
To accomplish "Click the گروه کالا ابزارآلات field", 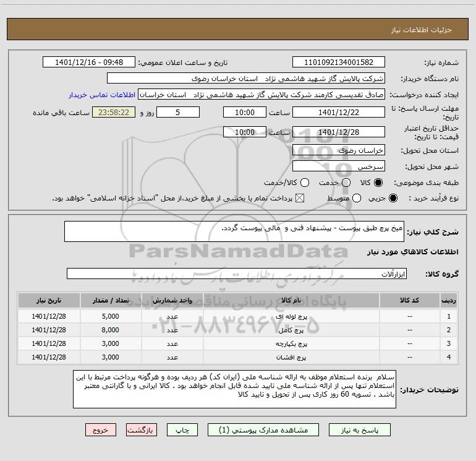I will tap(237, 274).
